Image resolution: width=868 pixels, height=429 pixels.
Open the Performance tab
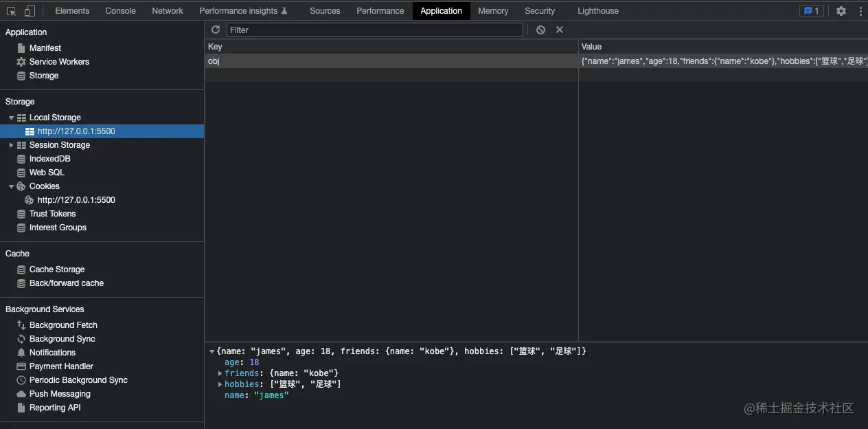click(380, 11)
